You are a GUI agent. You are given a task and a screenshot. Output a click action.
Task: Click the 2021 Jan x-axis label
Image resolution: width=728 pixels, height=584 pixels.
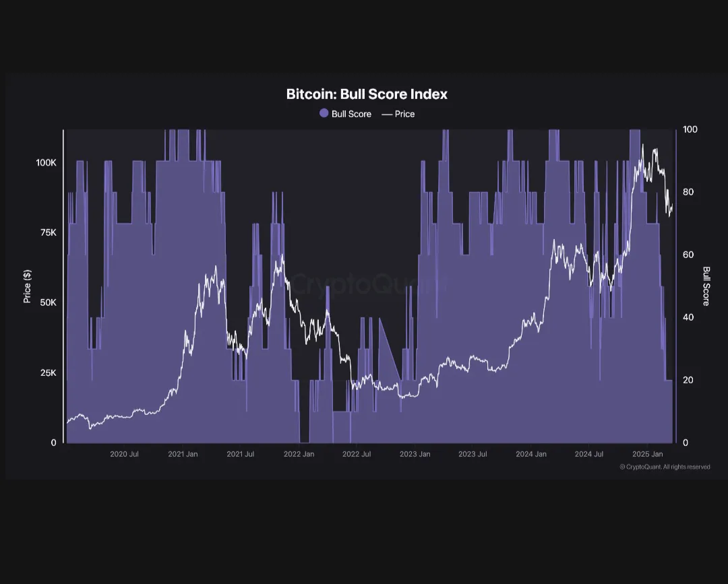pyautogui.click(x=183, y=454)
